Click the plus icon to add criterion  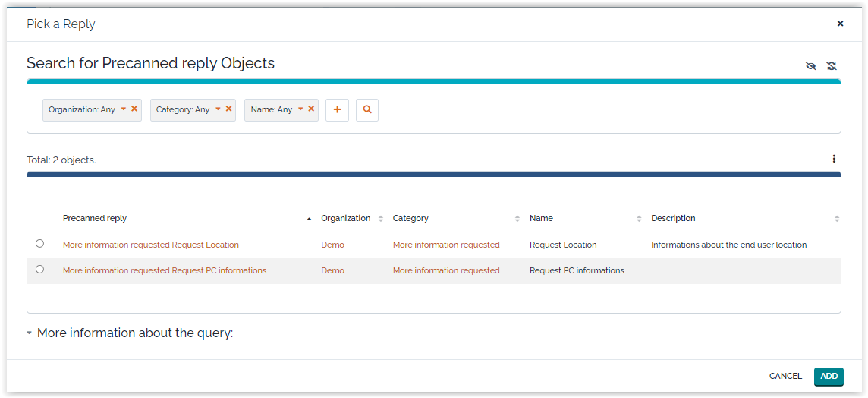point(337,110)
